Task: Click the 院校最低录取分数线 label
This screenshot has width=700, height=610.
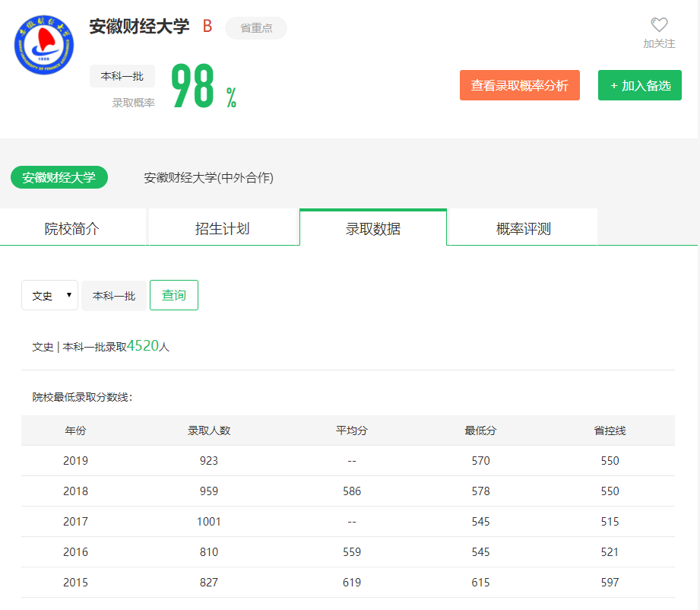Action: pos(82,397)
